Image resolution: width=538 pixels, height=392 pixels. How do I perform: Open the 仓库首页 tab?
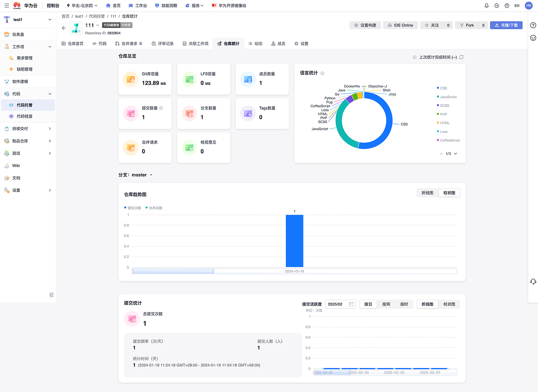point(73,44)
